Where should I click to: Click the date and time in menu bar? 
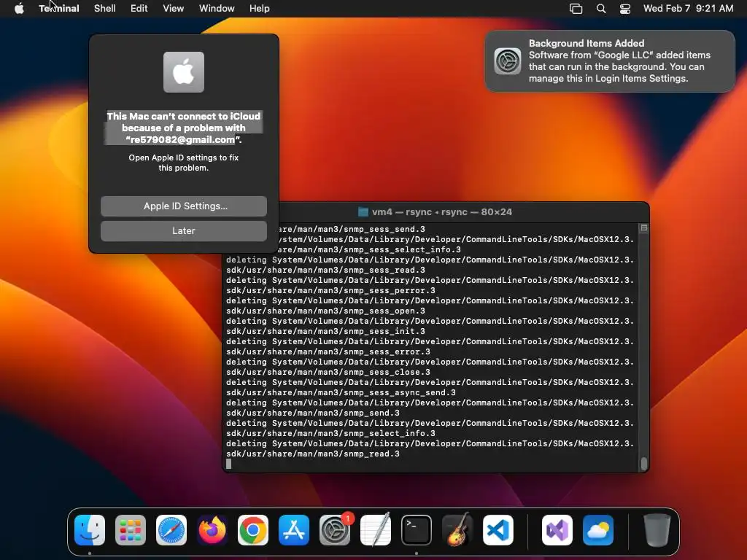[688, 8]
